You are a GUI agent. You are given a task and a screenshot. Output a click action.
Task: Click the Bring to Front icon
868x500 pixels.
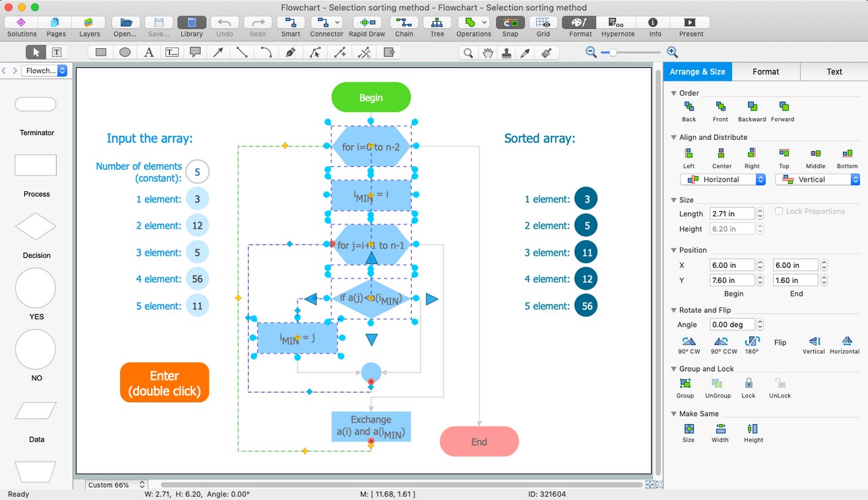pos(720,107)
